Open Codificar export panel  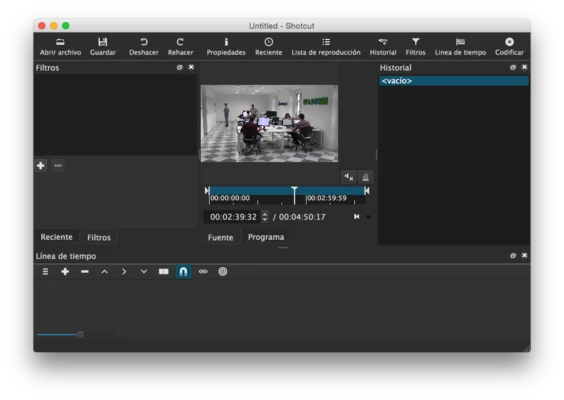coord(509,47)
